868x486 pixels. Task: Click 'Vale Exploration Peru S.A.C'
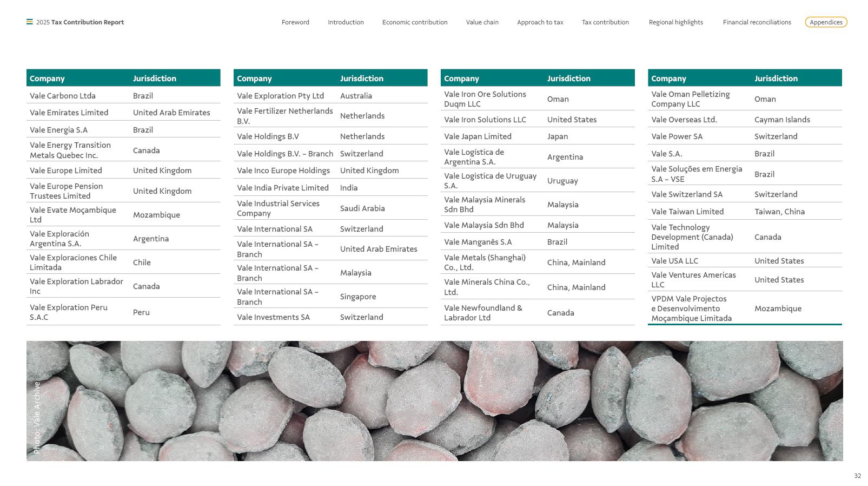point(69,312)
